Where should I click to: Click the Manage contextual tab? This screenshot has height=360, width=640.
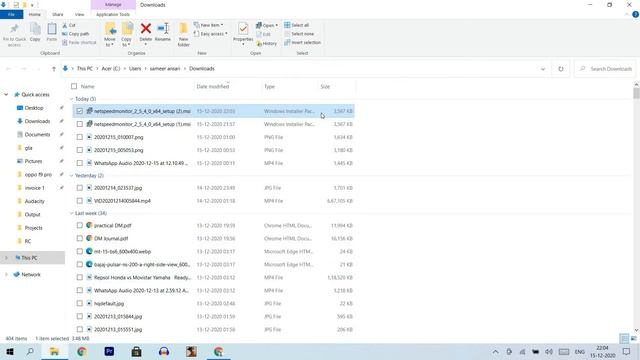(x=113, y=4)
